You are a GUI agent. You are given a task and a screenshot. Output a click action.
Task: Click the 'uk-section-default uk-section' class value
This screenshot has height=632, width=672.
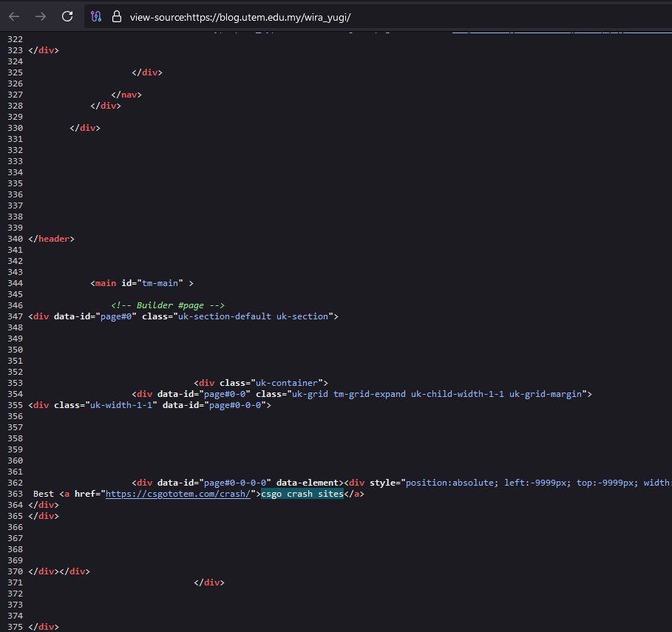[x=253, y=316]
